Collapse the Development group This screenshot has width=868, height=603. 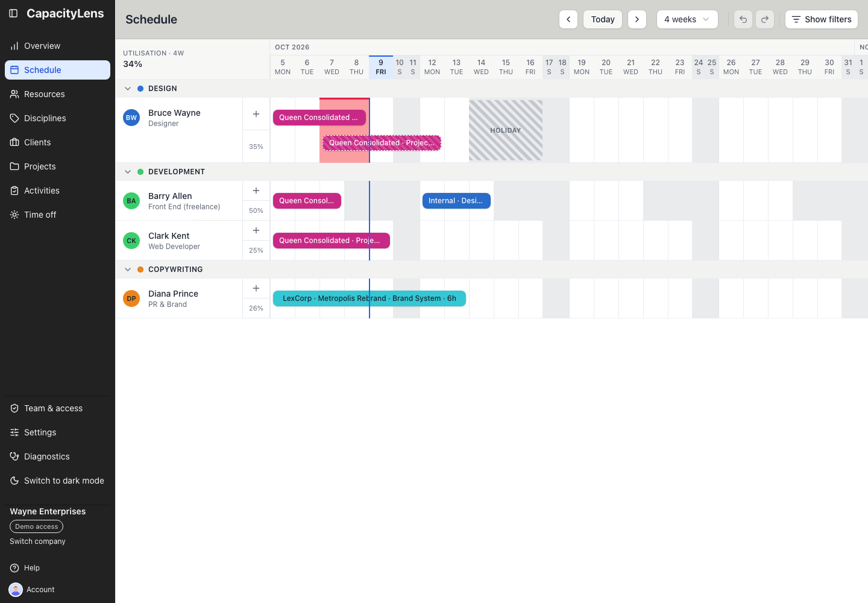[128, 172]
